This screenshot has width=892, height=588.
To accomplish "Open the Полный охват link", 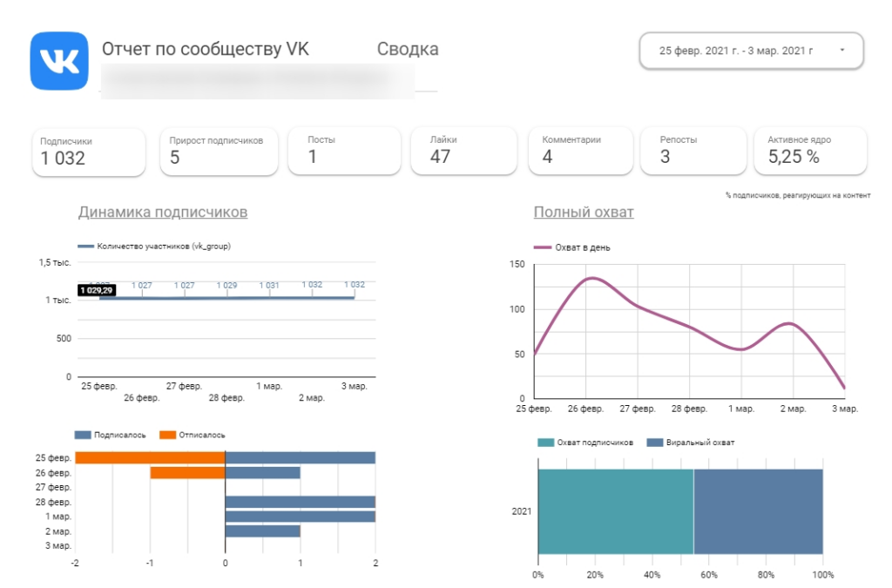I will [x=584, y=212].
